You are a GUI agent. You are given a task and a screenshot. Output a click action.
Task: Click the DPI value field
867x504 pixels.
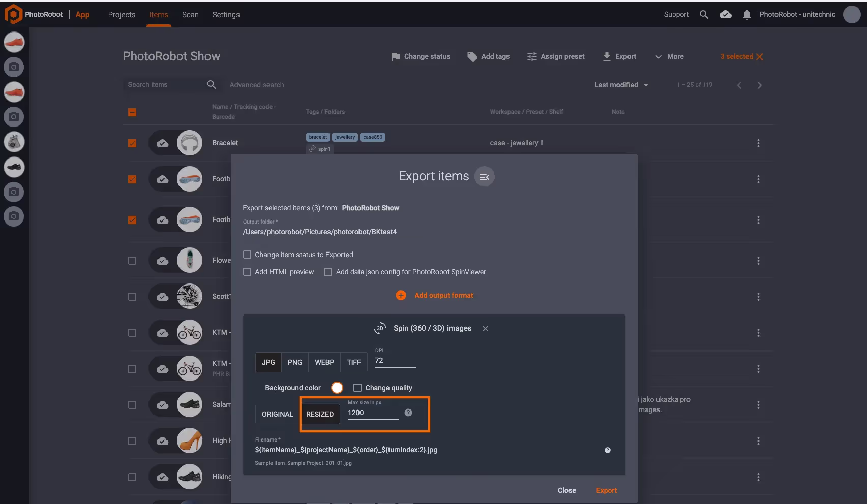pyautogui.click(x=395, y=360)
